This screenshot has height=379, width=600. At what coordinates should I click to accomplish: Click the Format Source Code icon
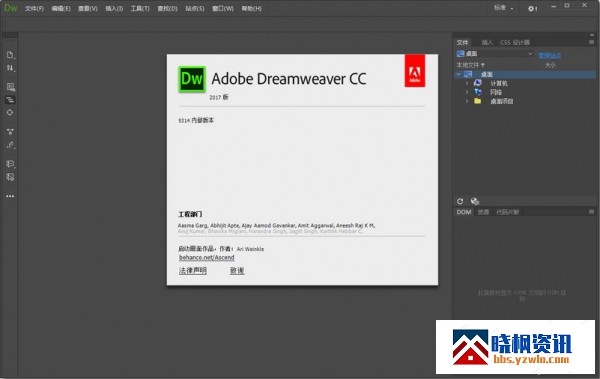pyautogui.click(x=10, y=145)
